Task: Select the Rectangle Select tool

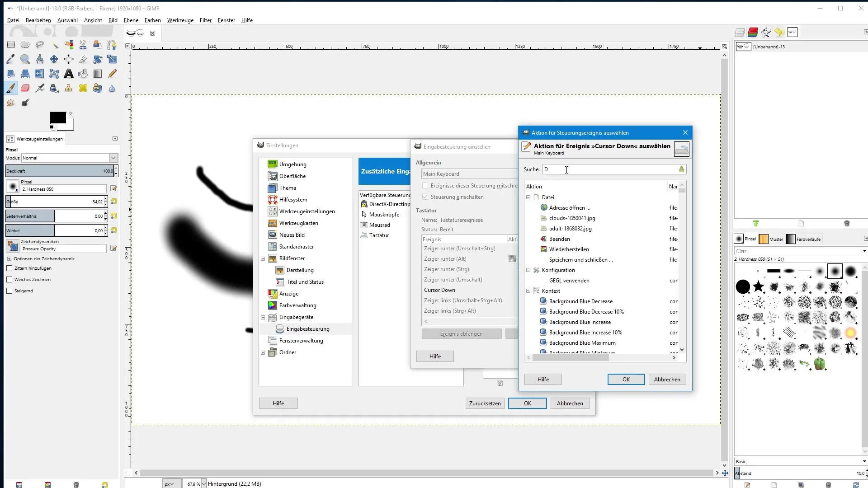Action: [x=11, y=45]
